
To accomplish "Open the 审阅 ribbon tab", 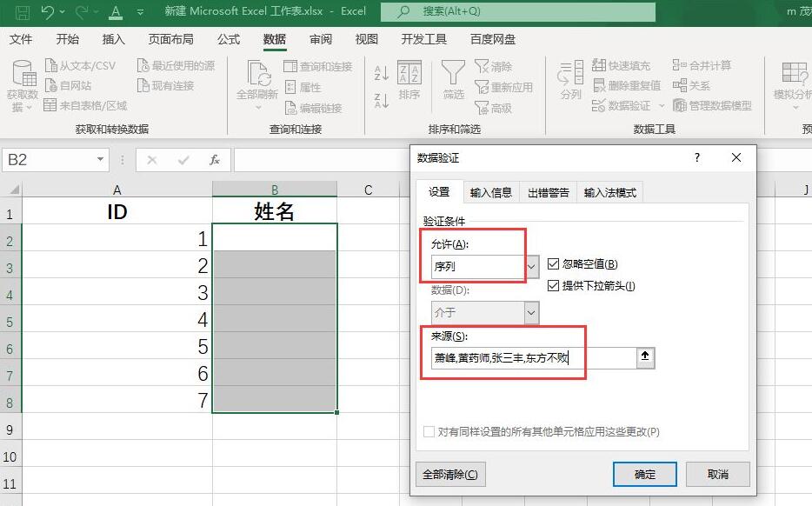I will (320, 39).
